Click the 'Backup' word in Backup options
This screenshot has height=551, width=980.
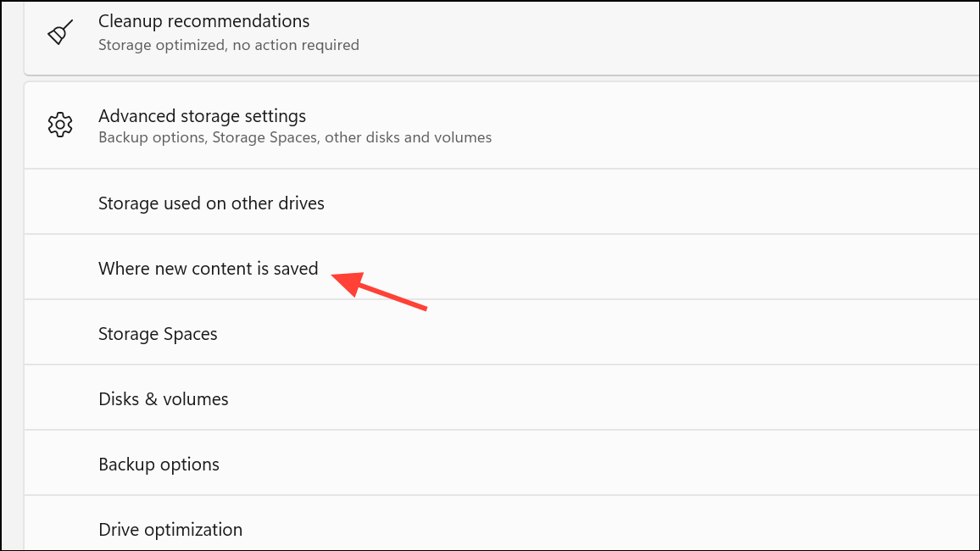pyautogui.click(x=125, y=465)
